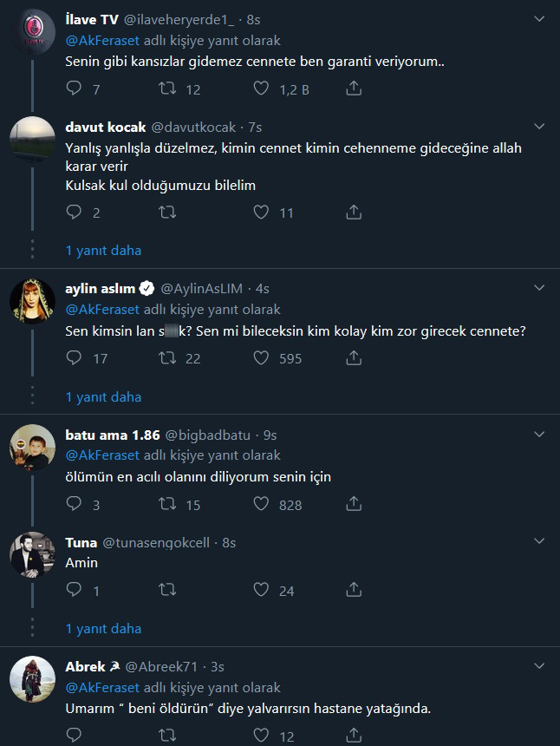Click the reply icon on aylin aslım's tweet

pos(74,357)
